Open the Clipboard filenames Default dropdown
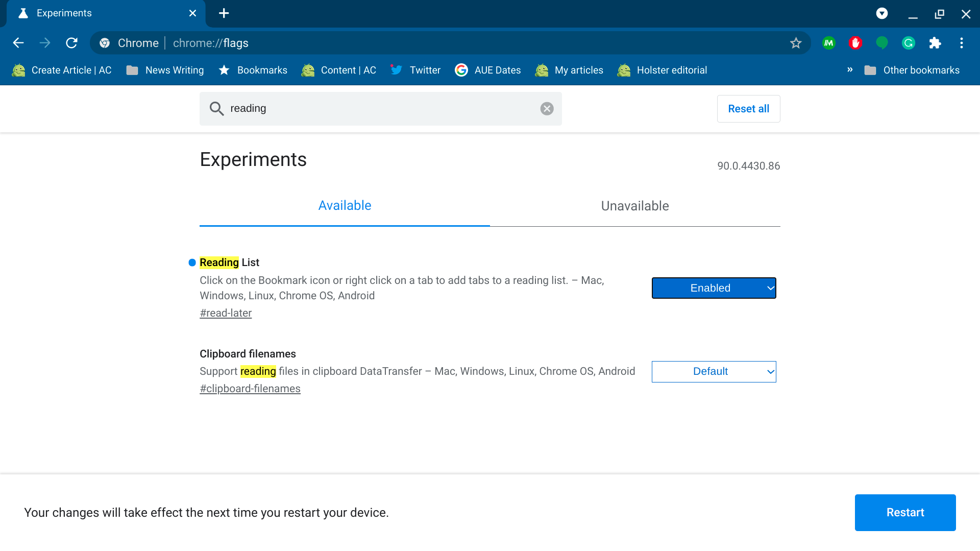980x551 pixels. (714, 372)
